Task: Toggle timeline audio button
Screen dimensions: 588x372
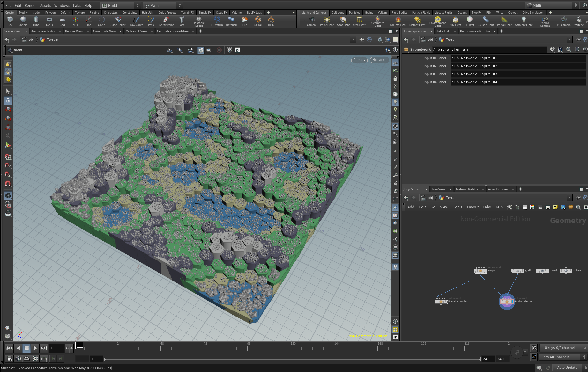Action: click(x=18, y=359)
